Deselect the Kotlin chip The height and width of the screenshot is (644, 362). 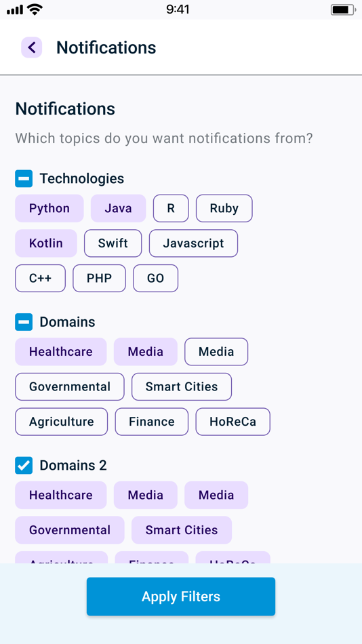tap(46, 243)
